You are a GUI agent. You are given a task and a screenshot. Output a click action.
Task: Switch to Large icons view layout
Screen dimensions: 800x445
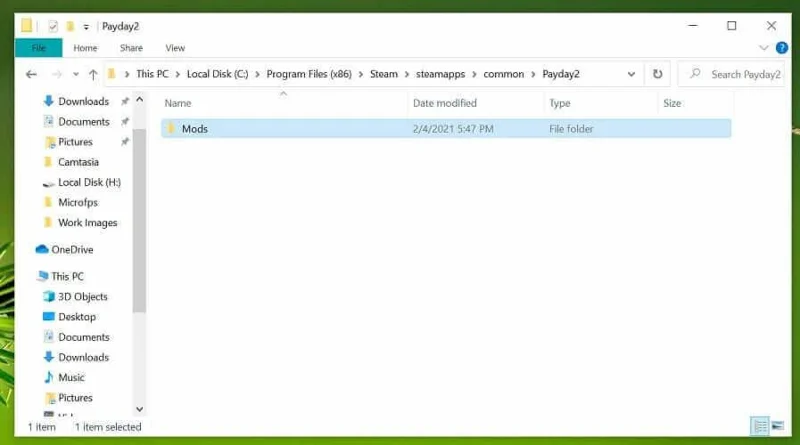[778, 426]
